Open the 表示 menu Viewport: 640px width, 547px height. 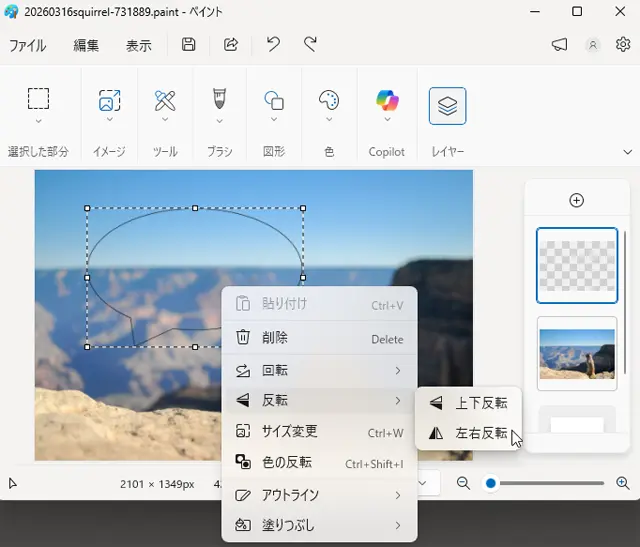tap(139, 45)
